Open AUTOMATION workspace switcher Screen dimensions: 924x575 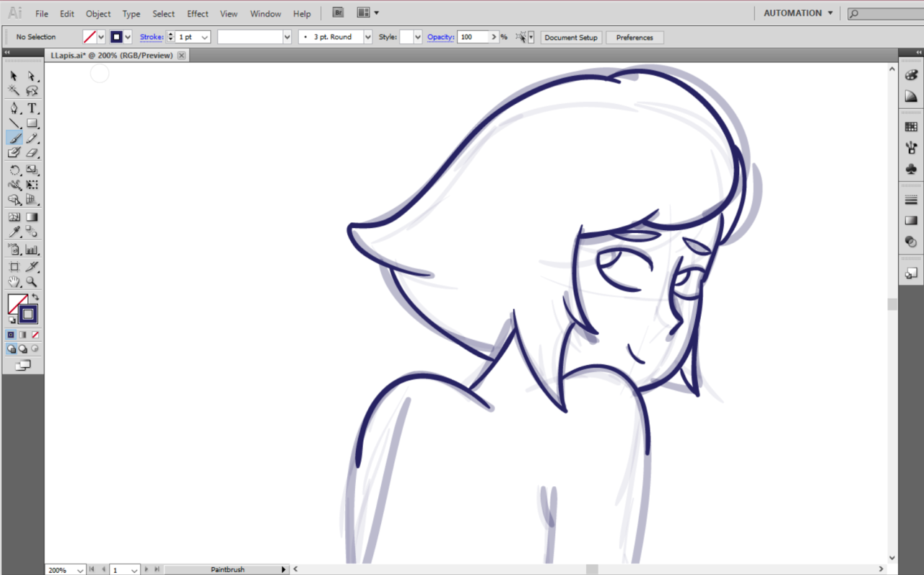(798, 13)
